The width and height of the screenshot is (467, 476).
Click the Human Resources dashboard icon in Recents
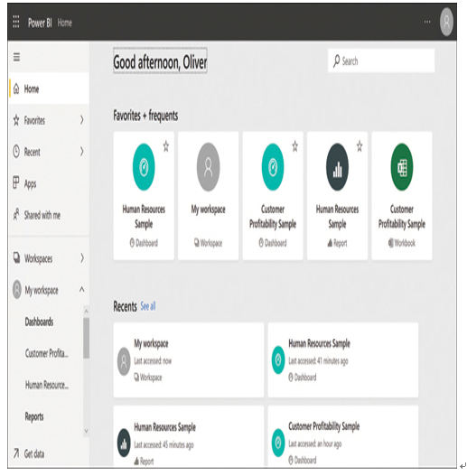(x=278, y=360)
